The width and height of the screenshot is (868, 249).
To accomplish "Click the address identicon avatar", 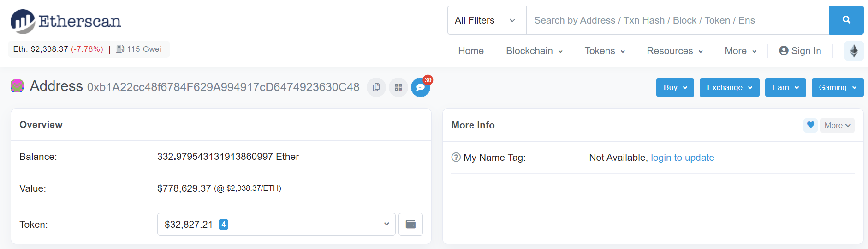I will click(x=17, y=86).
